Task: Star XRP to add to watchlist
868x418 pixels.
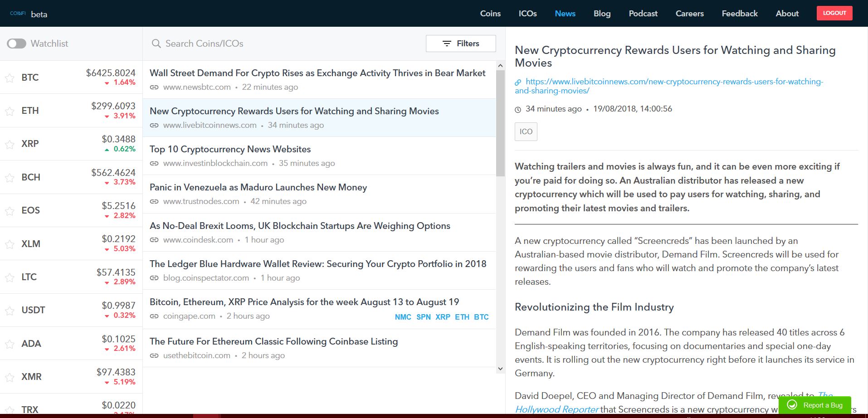Action: [10, 144]
